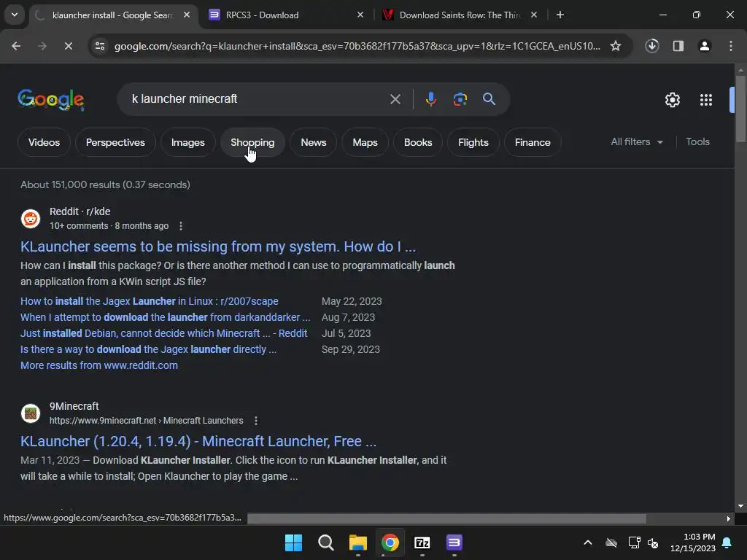
Task: Filter results by Flights
Action: pyautogui.click(x=473, y=142)
